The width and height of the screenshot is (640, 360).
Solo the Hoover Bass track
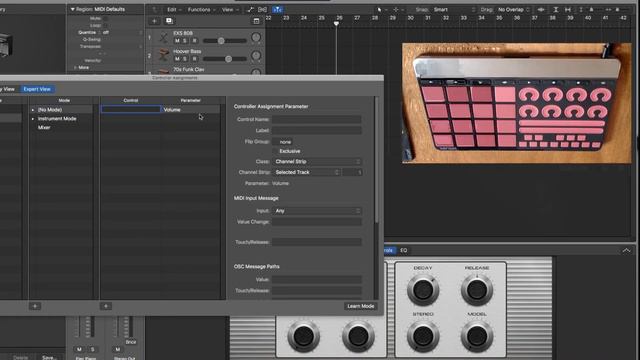pyautogui.click(x=185, y=59)
